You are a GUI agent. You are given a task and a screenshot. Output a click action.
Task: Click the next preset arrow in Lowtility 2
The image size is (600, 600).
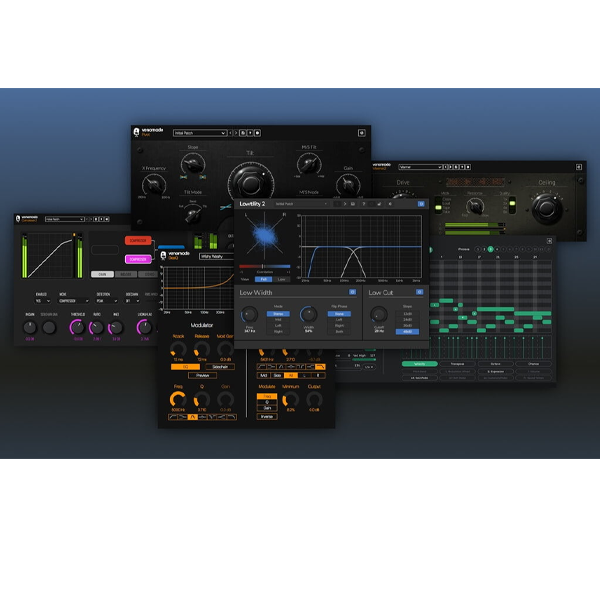click(x=345, y=204)
